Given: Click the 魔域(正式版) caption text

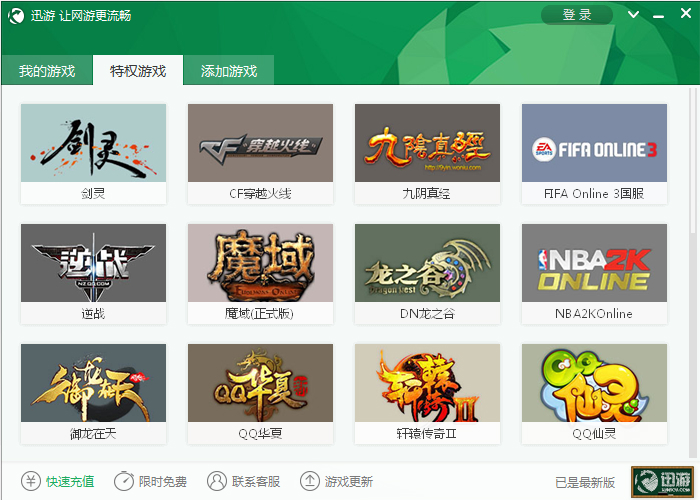Looking at the screenshot, I should click(x=259, y=313).
